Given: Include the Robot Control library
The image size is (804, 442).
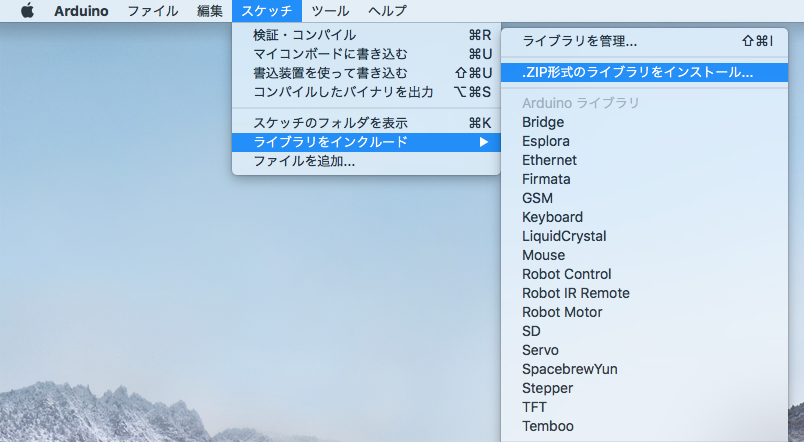Looking at the screenshot, I should 645,274.
